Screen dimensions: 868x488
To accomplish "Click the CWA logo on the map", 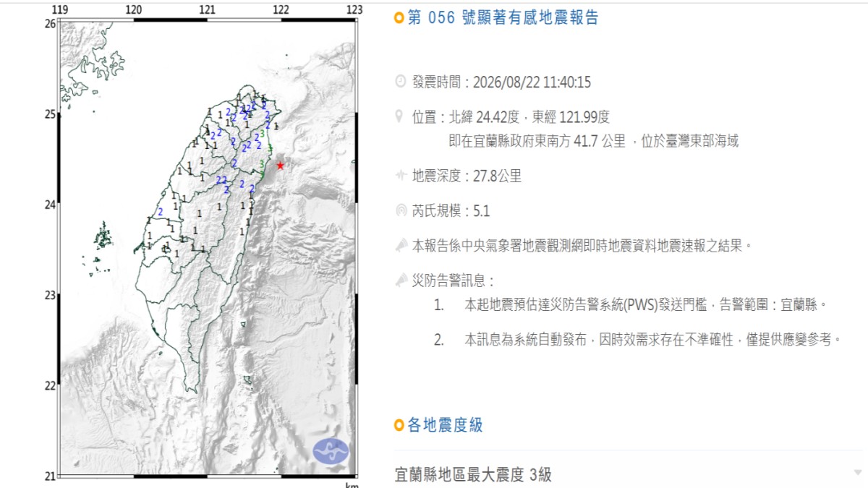I will pos(331,451).
